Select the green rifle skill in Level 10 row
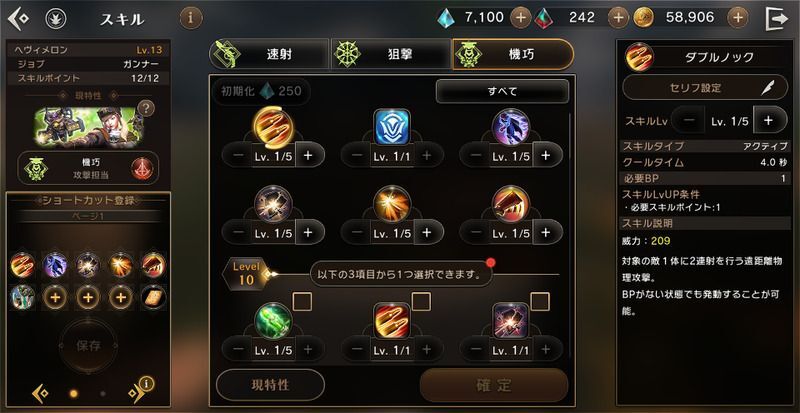Screen dimensions: 800x413 pyautogui.click(x=273, y=321)
